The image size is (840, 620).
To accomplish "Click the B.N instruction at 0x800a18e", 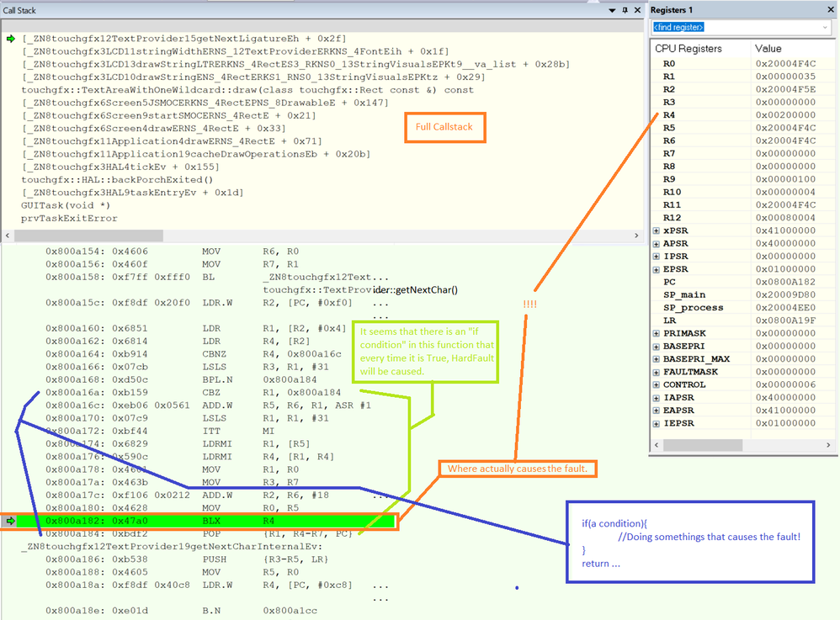I will pos(181,611).
